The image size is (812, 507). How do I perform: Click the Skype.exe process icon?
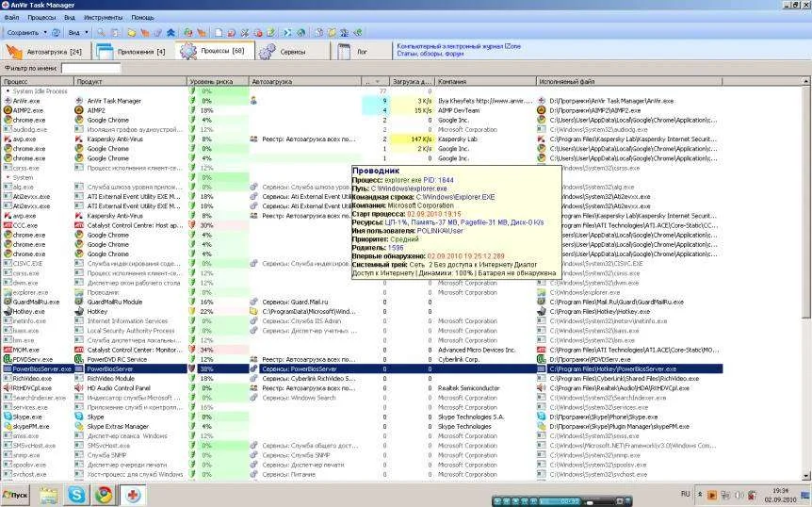tap(8, 417)
